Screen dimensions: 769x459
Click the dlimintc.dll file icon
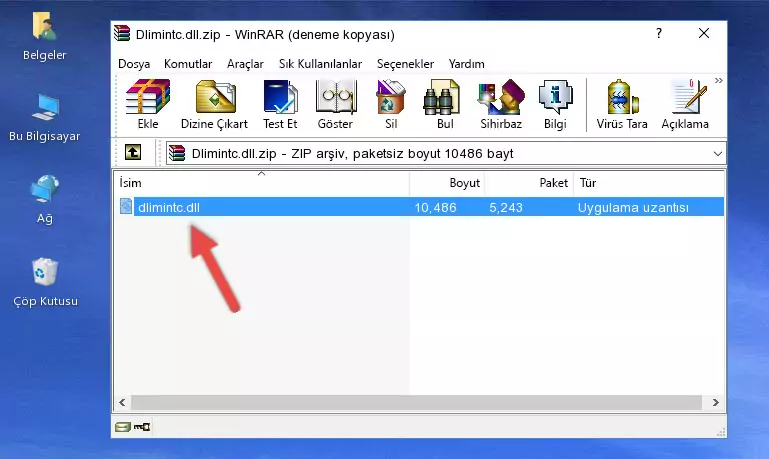tap(126, 206)
